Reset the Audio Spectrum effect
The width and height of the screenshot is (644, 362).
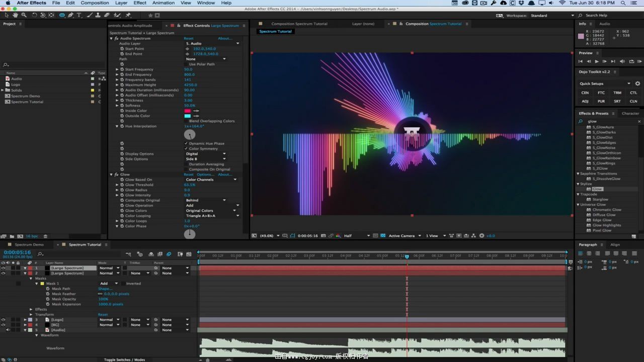189,38
